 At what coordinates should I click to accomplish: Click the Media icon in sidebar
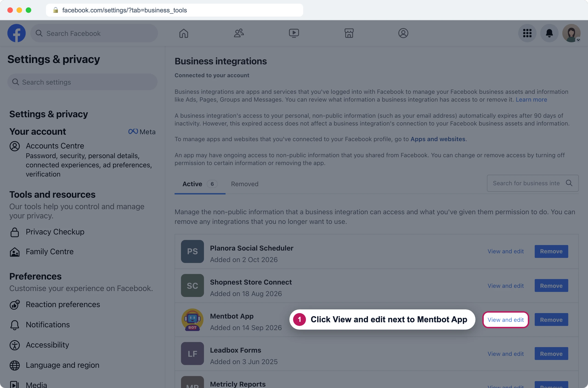coord(15,384)
